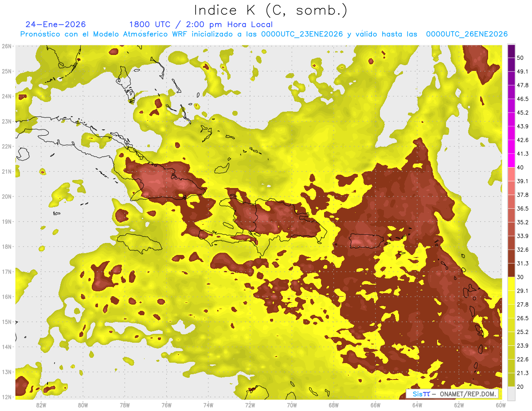Click the longitude axis label '76W'

(166, 405)
